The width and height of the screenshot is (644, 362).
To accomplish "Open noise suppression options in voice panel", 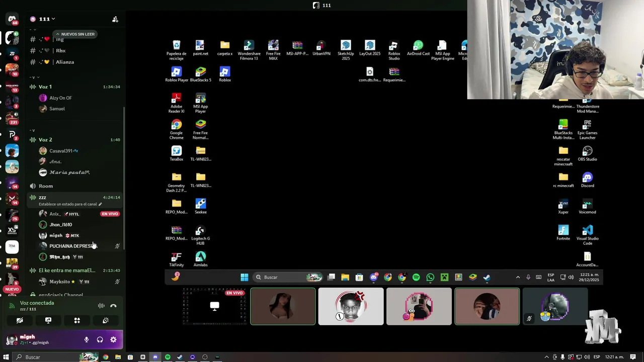I will pos(101,306).
